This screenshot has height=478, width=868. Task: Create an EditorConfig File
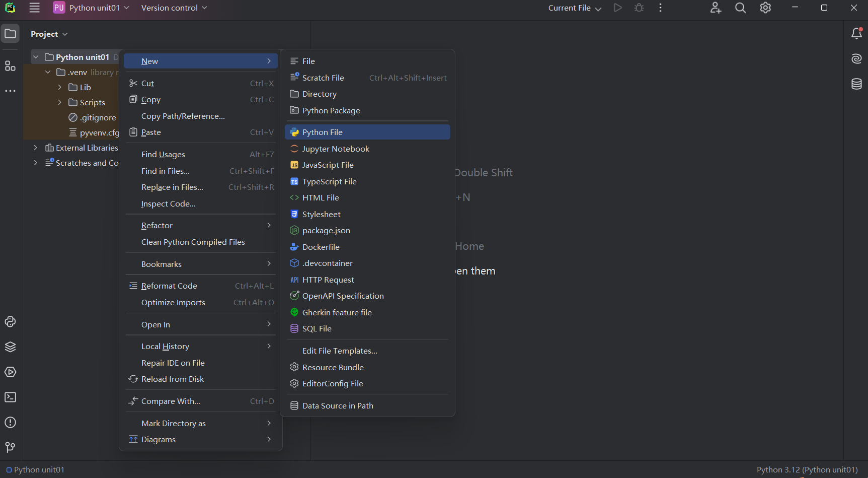[367, 384]
